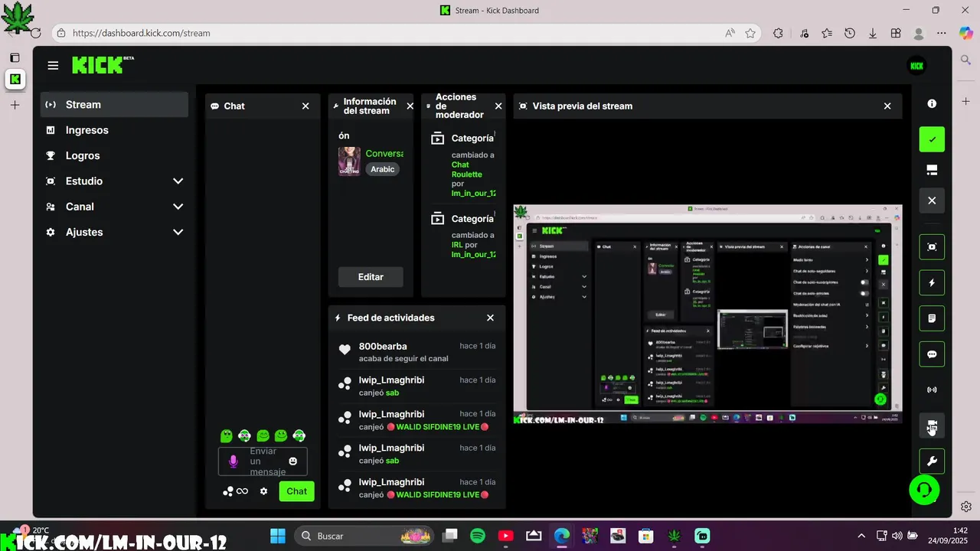The width and height of the screenshot is (980, 551).
Task: Click the channel points infinity indicator
Action: click(x=236, y=491)
